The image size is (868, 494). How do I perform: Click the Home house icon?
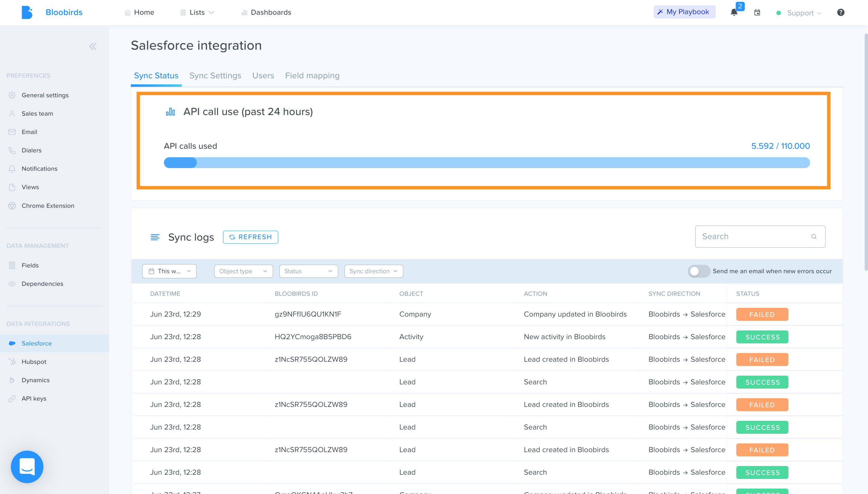(127, 13)
